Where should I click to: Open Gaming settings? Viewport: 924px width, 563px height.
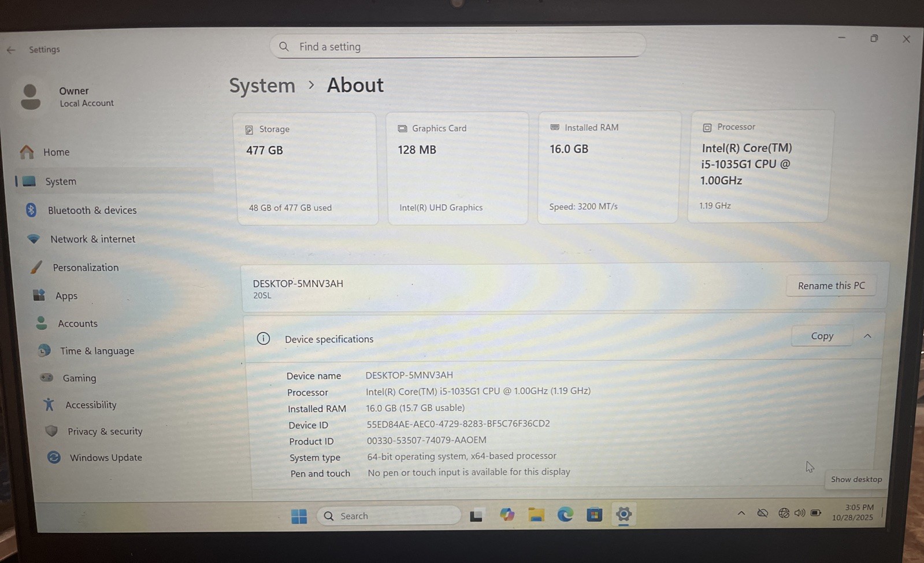(68, 378)
